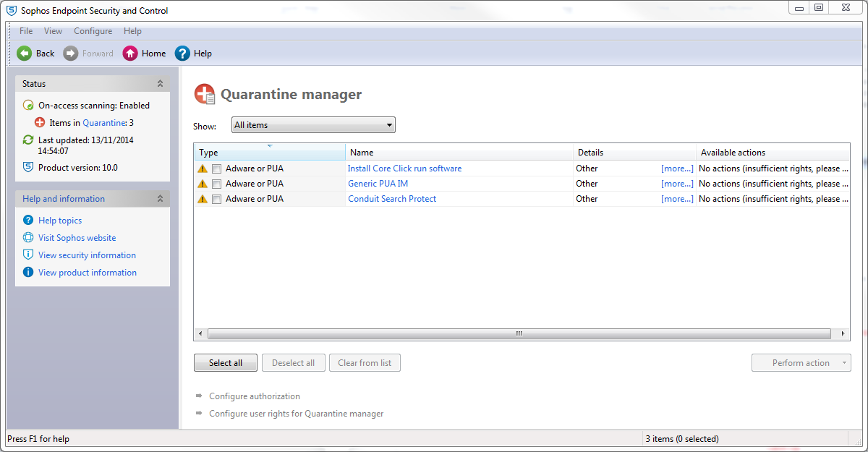Screen dimensions: 868x452
Task: Click the Quarantine manager red heading icon
Action: click(205, 94)
